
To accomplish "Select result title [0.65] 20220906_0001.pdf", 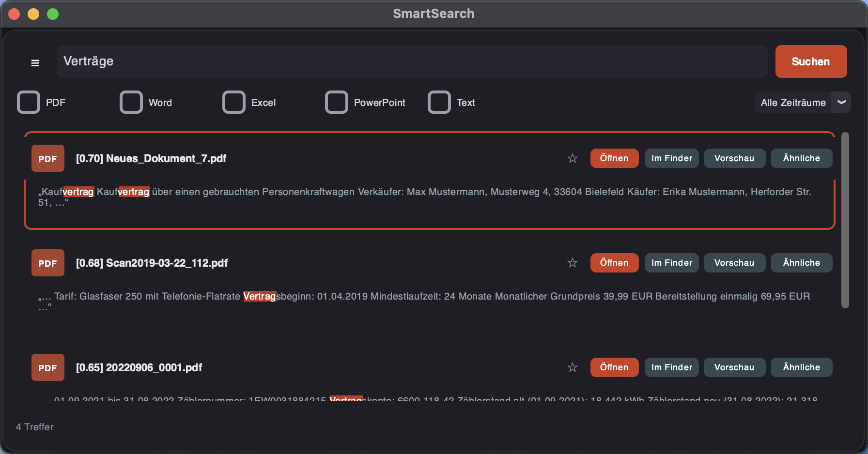I will click(139, 367).
